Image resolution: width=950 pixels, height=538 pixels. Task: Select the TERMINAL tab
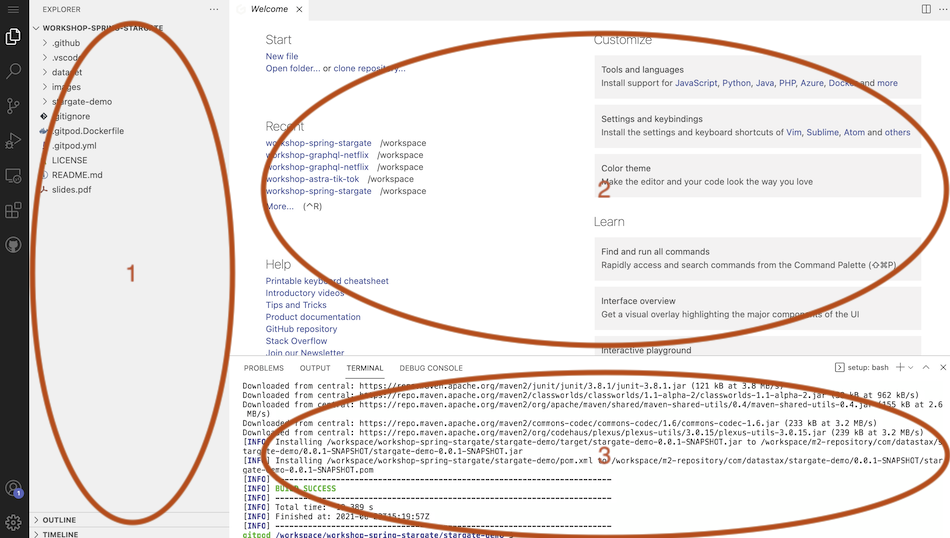(365, 368)
